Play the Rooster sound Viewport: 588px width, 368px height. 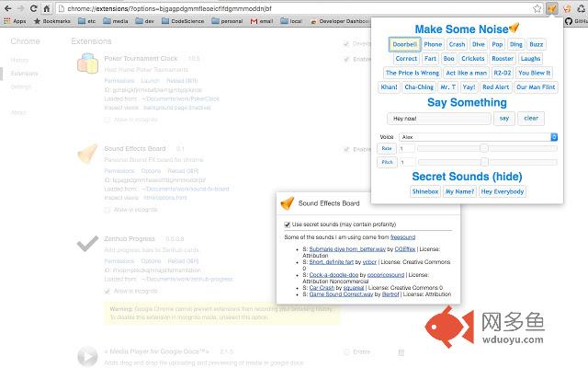coord(503,59)
